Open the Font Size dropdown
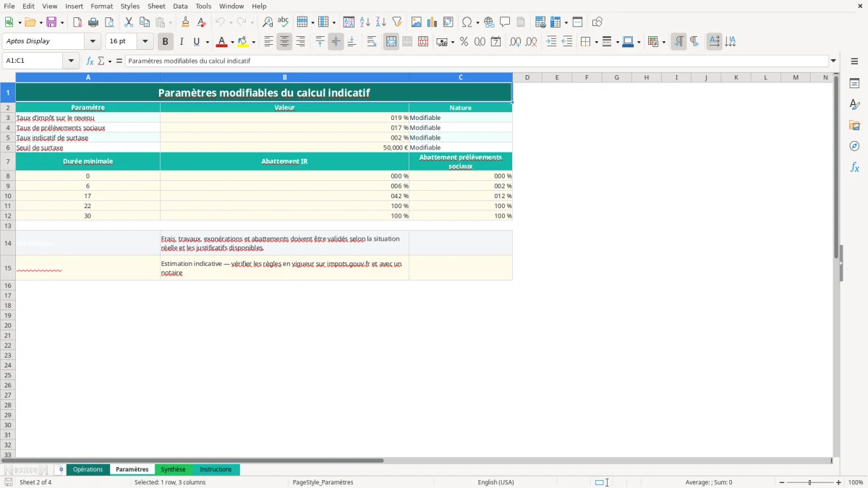 tap(145, 42)
